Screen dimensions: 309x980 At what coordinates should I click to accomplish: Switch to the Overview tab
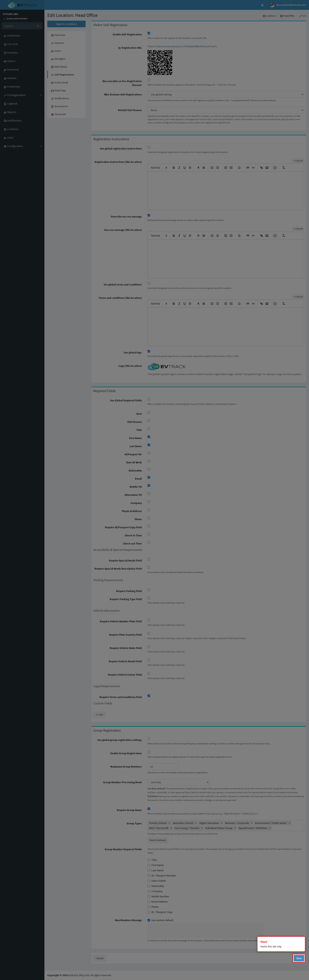click(66, 35)
